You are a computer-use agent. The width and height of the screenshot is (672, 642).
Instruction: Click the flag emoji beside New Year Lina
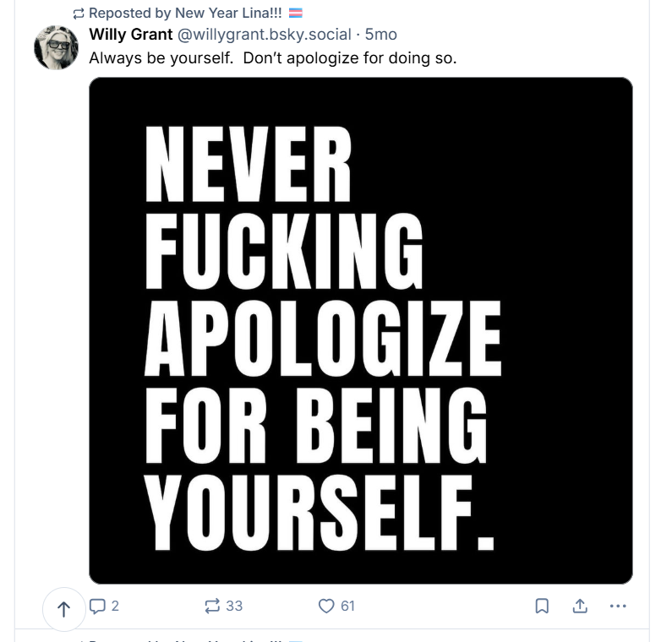click(295, 14)
